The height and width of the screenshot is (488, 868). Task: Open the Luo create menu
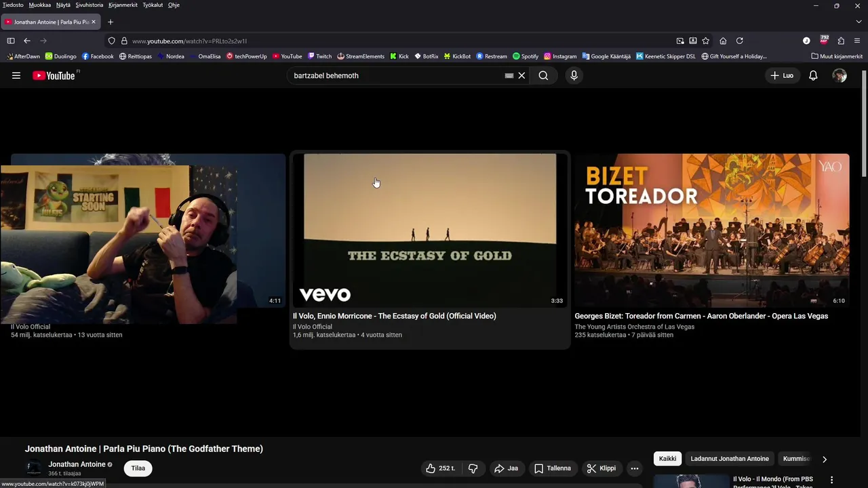tap(782, 76)
